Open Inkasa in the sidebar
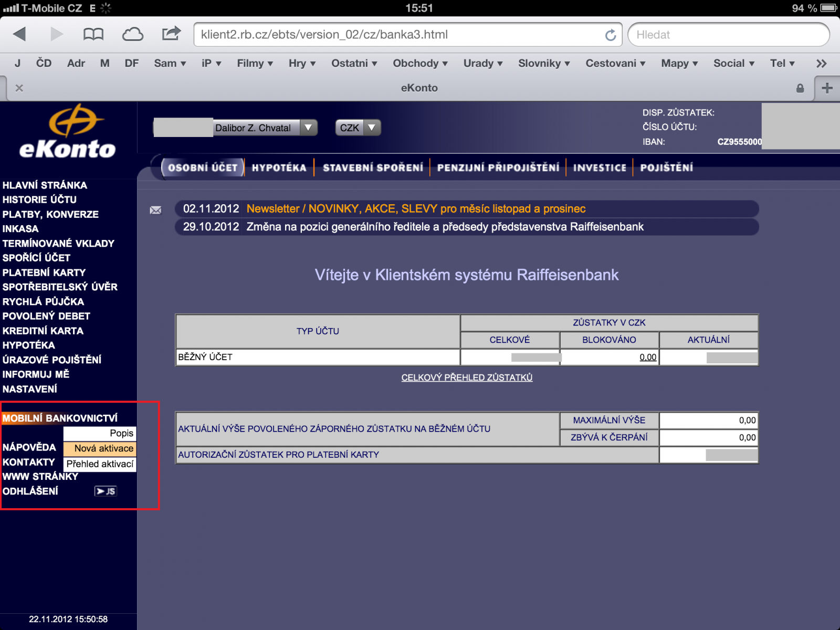The image size is (840, 630). pos(20,229)
